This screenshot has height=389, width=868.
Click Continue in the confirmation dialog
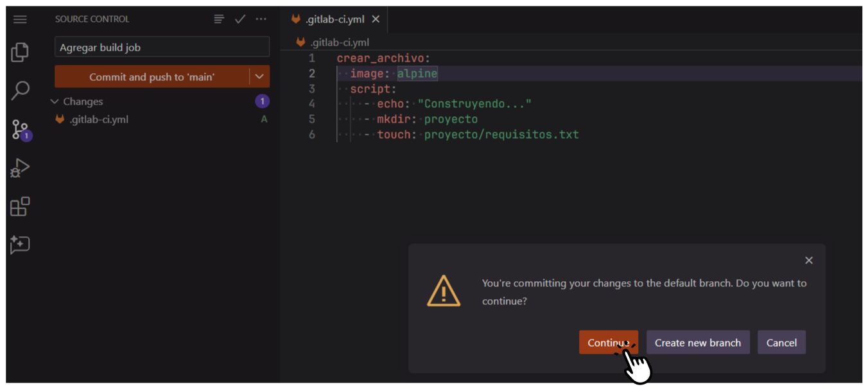[607, 342]
